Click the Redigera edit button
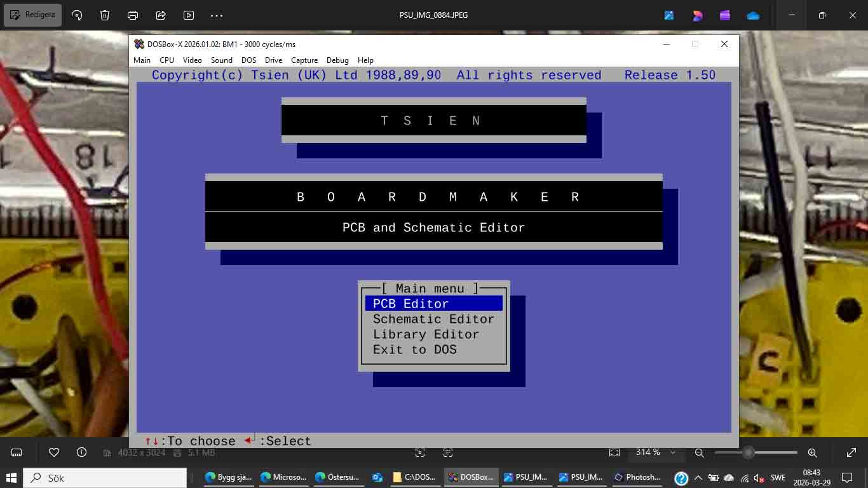The width and height of the screenshot is (868, 488). click(33, 15)
